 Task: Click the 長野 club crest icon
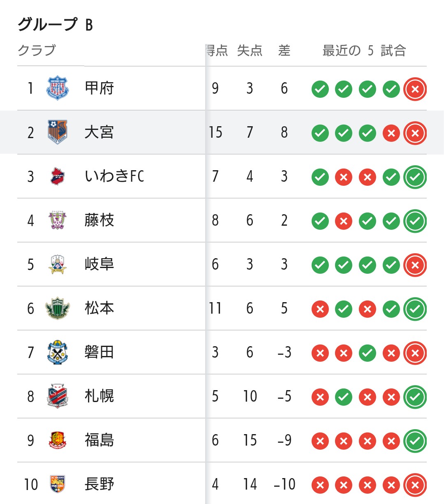coord(57,484)
